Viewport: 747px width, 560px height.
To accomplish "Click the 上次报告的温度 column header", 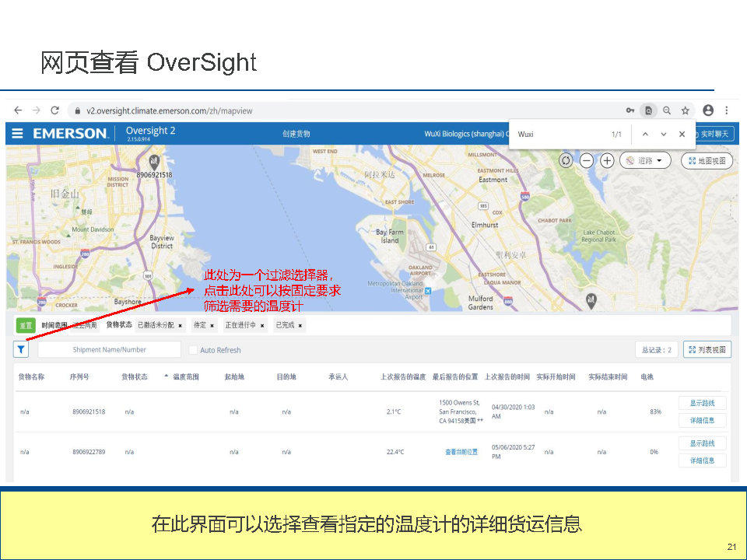I will (403, 376).
